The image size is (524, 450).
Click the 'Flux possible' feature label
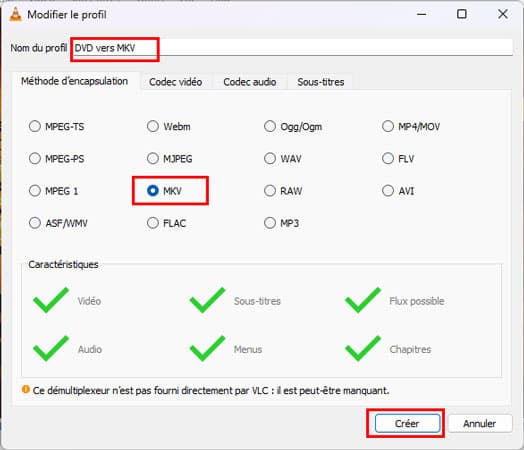coord(417,301)
